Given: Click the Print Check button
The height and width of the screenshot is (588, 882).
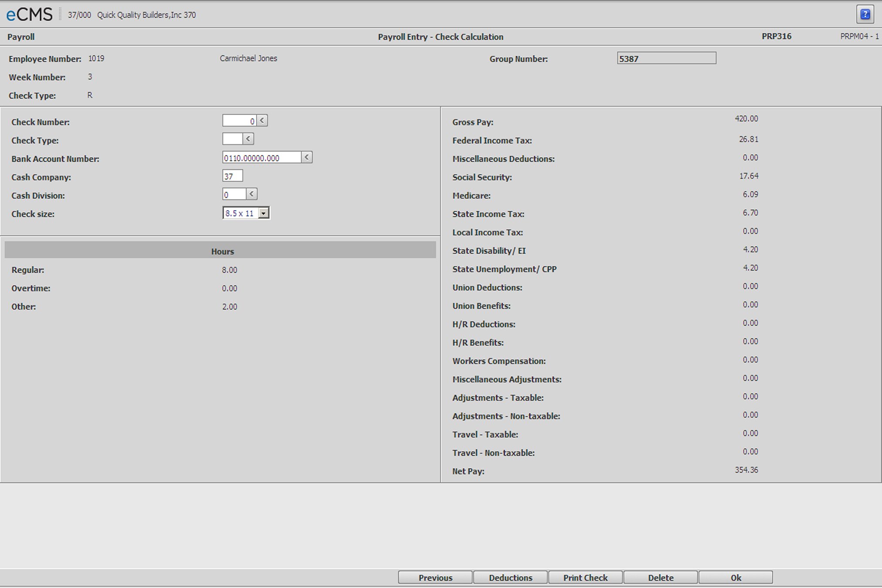Looking at the screenshot, I should click(585, 578).
